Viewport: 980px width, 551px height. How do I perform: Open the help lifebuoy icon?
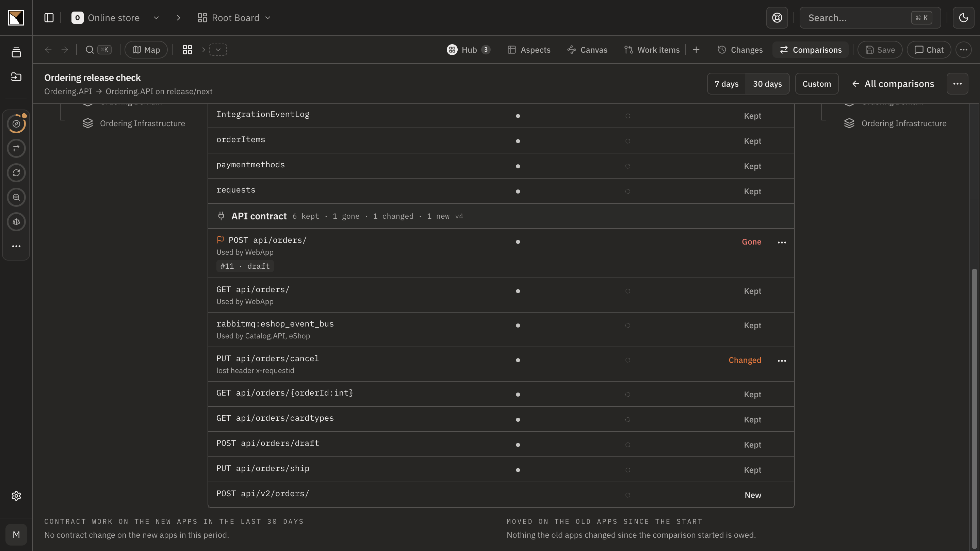click(777, 17)
